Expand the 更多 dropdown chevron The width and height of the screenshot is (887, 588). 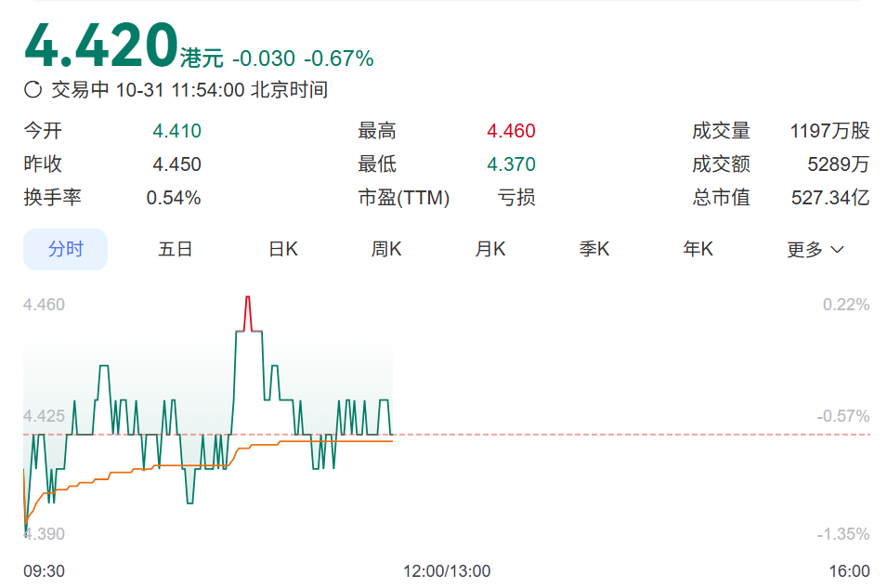[837, 250]
